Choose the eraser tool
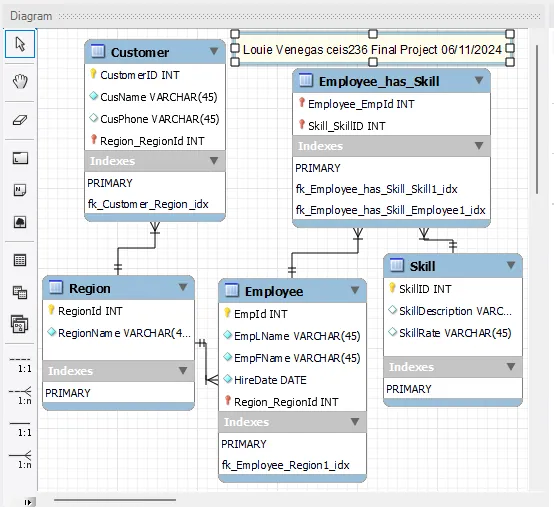Viewport: 554px width, 507px height. [x=20, y=120]
